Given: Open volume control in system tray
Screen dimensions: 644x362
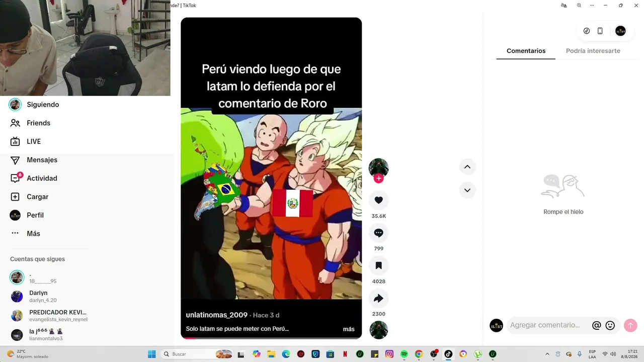Looking at the screenshot, I should (x=613, y=354).
